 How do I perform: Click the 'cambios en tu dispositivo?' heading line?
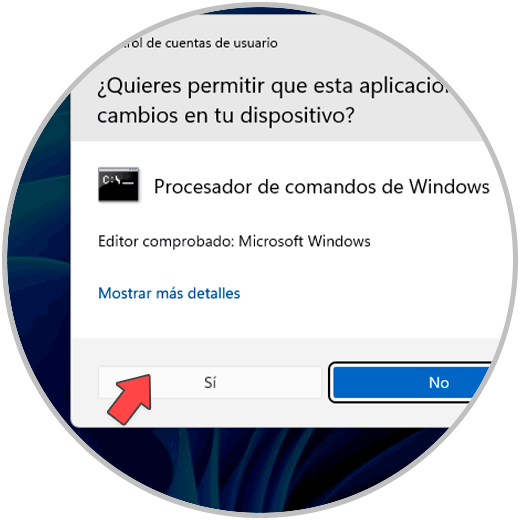coord(226,115)
